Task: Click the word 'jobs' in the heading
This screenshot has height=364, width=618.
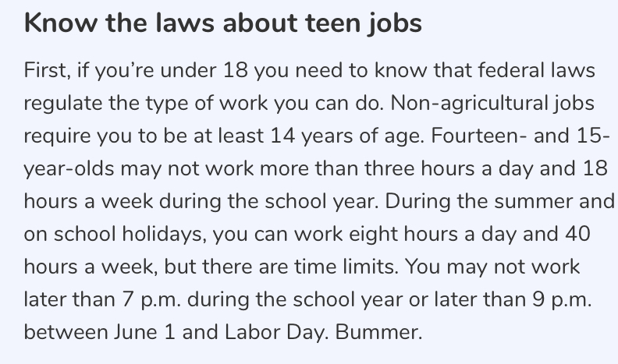Action: (x=396, y=24)
